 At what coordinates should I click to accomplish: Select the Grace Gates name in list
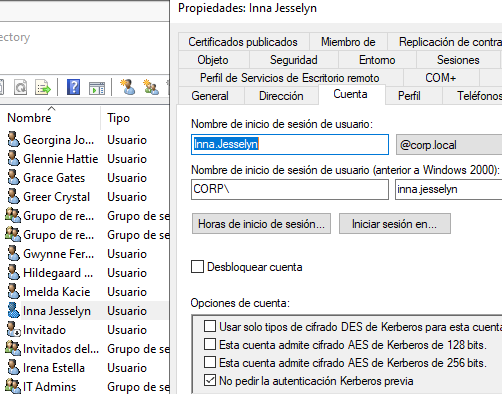[x=54, y=178]
